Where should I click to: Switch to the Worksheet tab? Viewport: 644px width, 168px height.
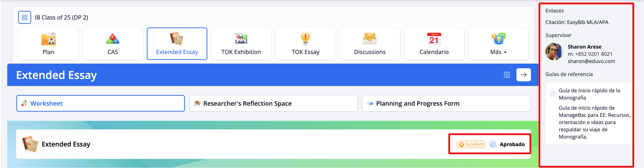[x=100, y=104]
